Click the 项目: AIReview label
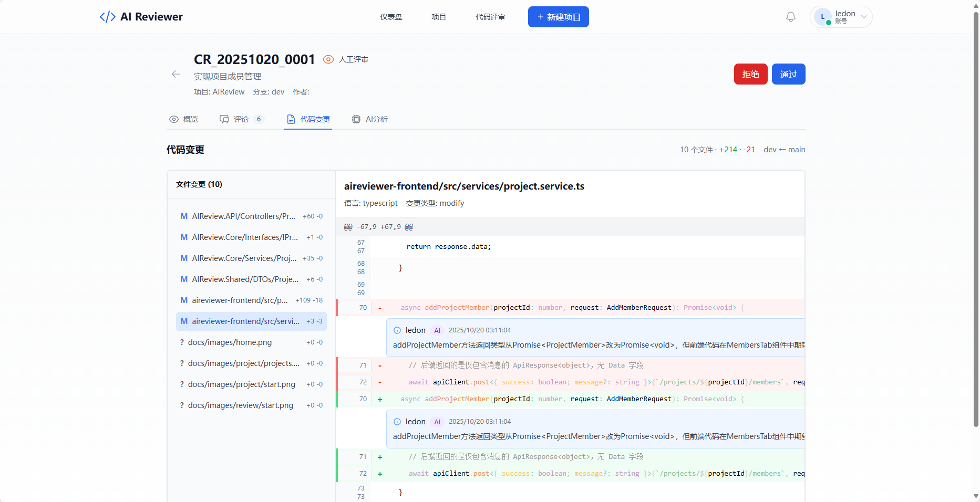The image size is (980, 502). pyautogui.click(x=219, y=92)
